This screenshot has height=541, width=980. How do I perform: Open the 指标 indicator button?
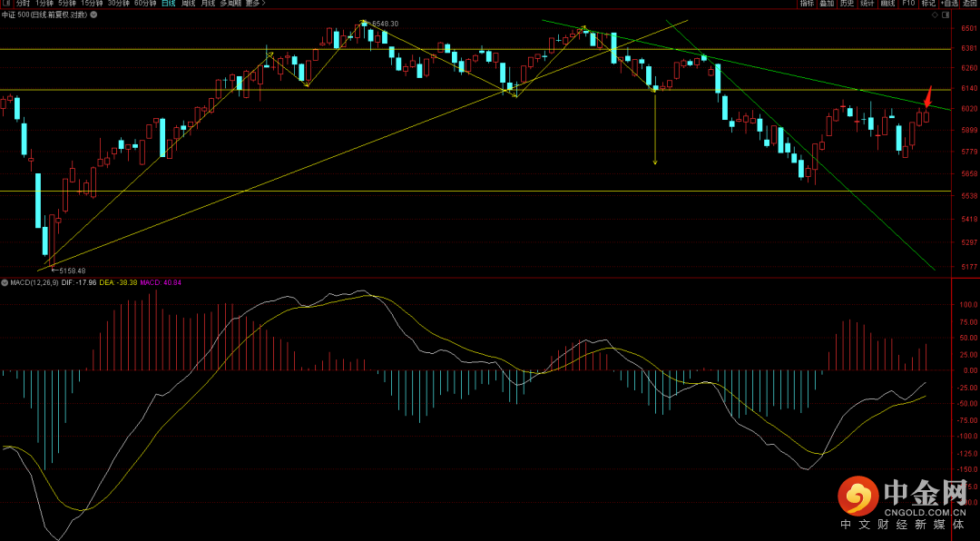click(x=807, y=3)
